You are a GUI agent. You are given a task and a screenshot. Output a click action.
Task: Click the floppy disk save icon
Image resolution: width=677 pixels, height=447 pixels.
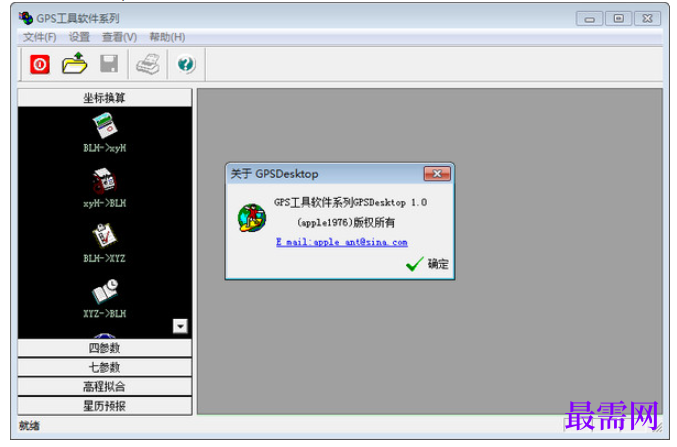point(109,64)
